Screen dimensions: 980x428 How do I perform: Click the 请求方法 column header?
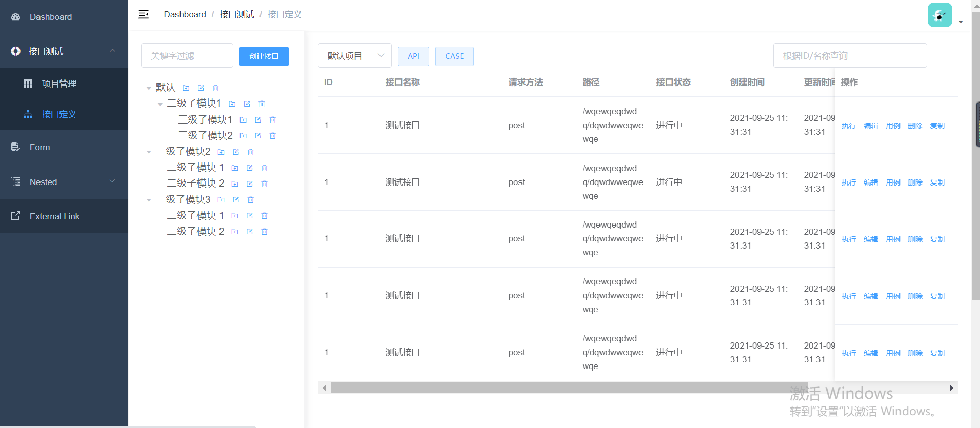(x=526, y=82)
